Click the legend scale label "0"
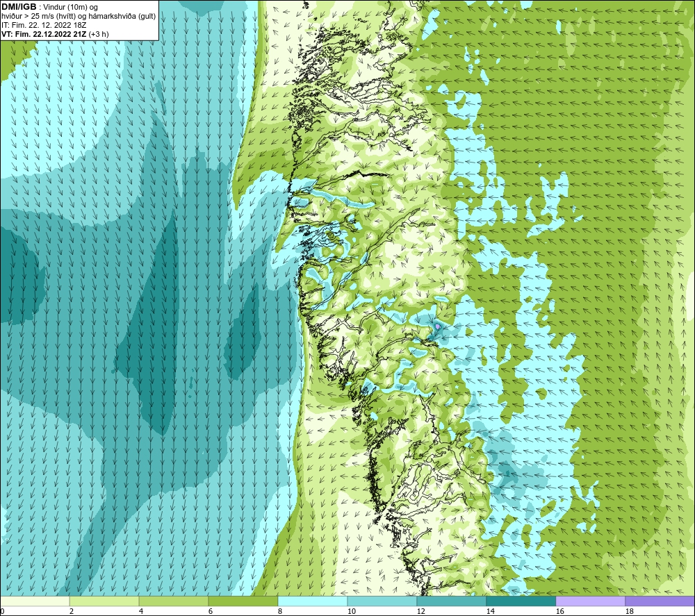 point(2,611)
